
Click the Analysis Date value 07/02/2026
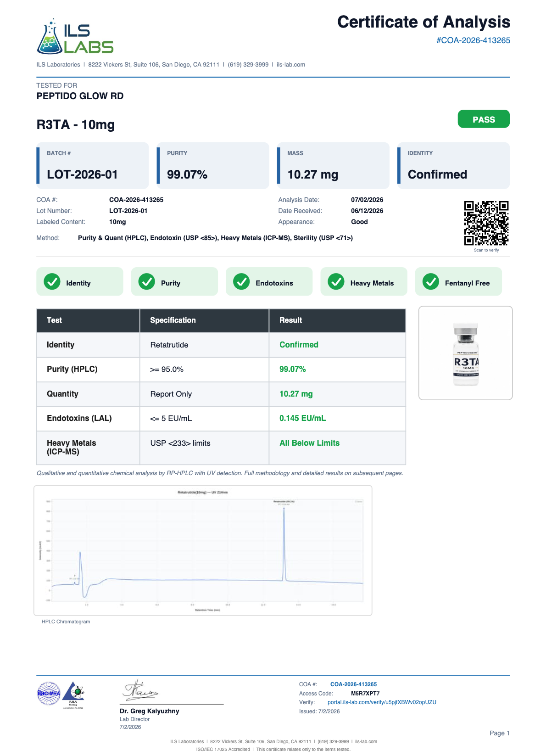point(367,200)
